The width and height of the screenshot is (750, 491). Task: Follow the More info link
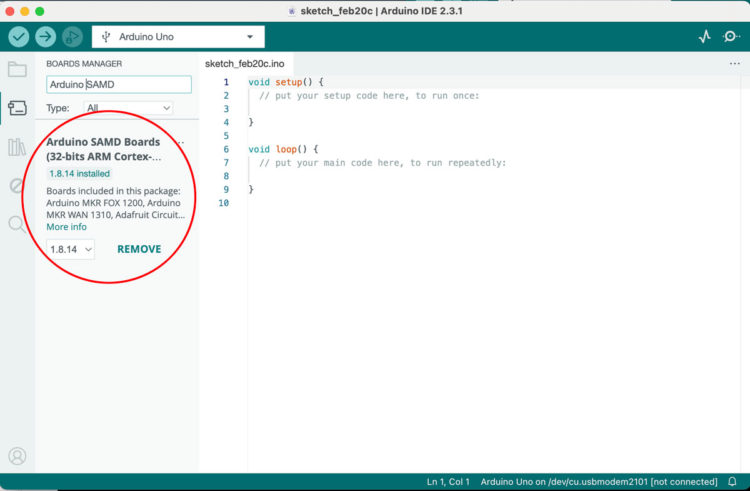click(x=66, y=227)
